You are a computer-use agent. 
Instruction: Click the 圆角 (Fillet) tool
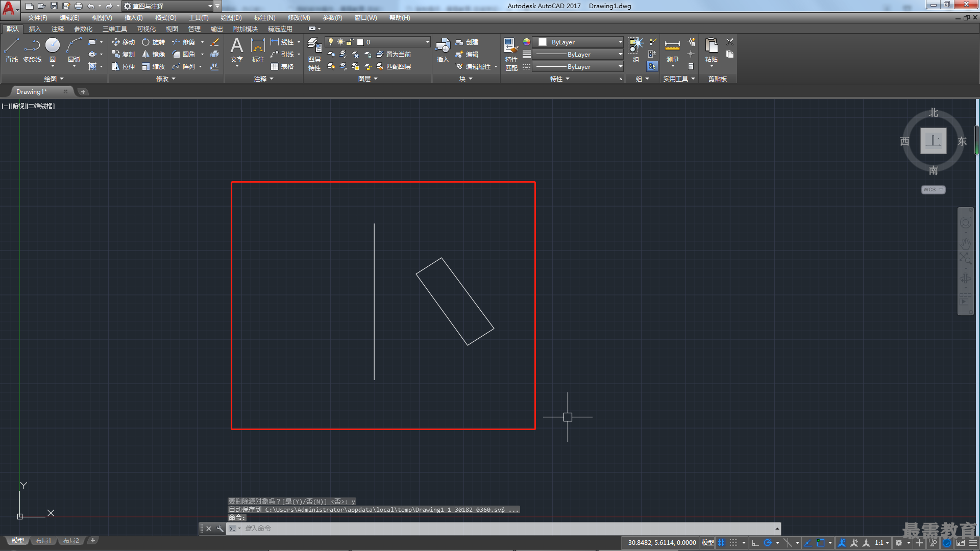[x=183, y=55]
